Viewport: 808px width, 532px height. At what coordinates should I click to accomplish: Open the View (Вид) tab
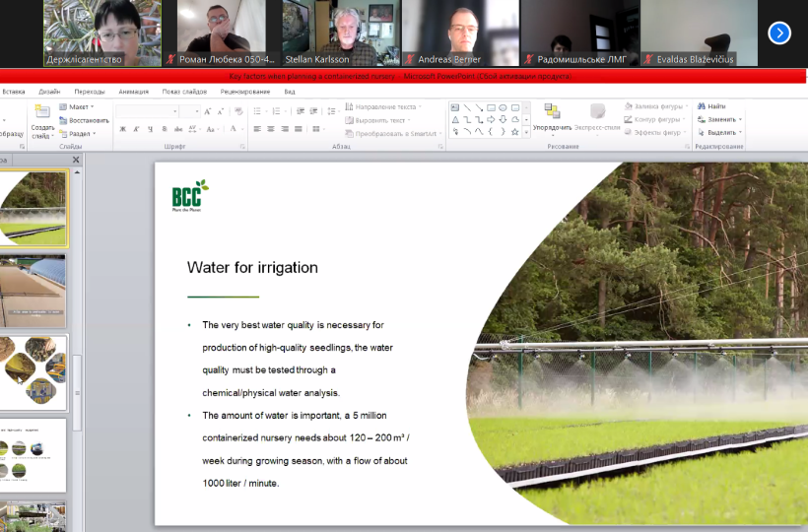290,92
